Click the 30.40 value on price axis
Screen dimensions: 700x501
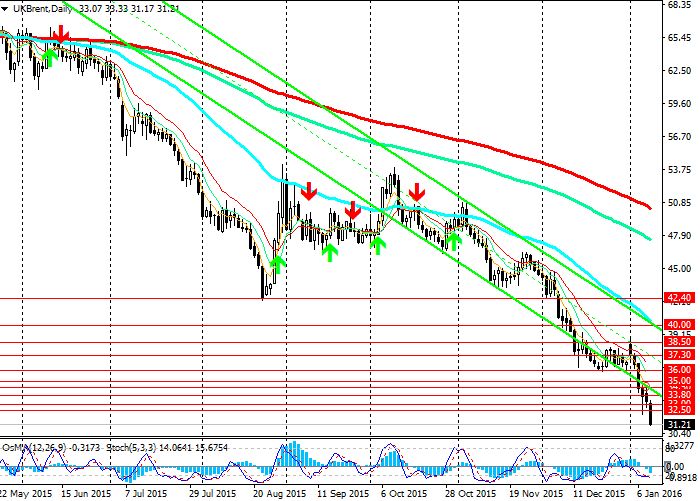679,434
